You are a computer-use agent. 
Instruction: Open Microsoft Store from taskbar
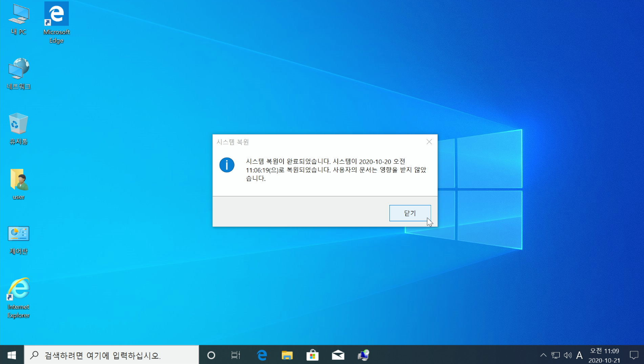click(x=312, y=355)
